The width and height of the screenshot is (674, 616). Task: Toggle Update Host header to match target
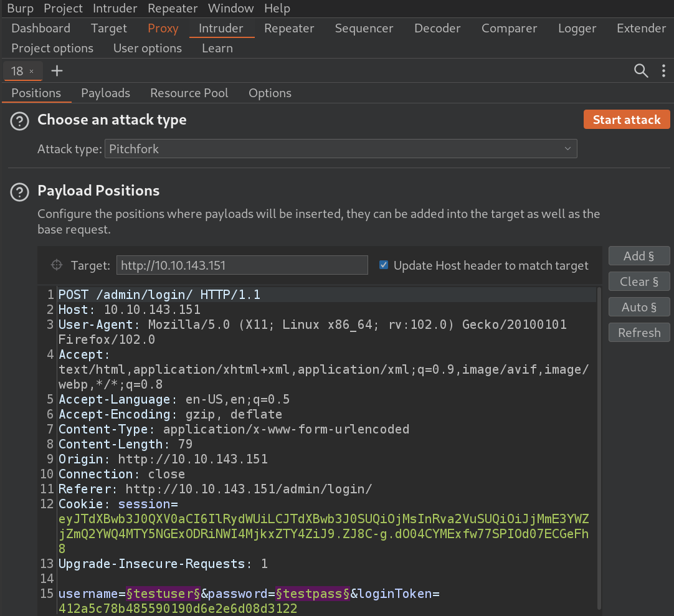[x=384, y=265]
